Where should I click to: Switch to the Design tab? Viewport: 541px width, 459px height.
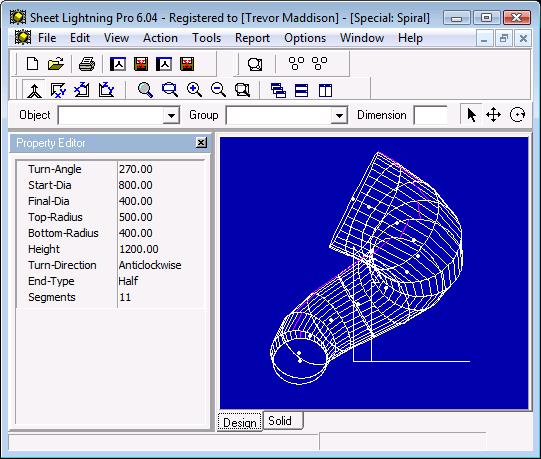pos(240,422)
